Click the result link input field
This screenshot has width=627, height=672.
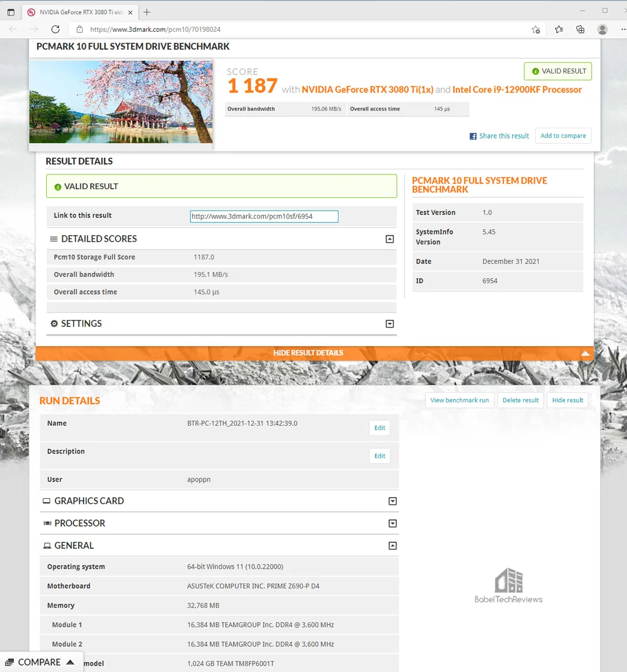coord(264,217)
